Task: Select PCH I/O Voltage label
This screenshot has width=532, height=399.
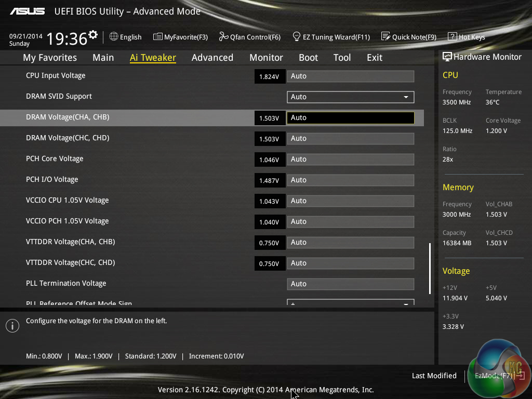Action: pos(52,179)
